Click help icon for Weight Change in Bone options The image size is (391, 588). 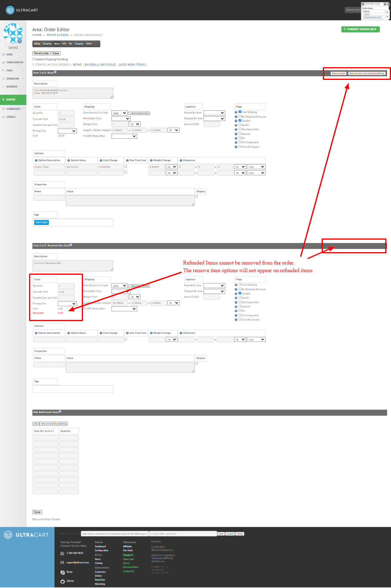pyautogui.click(x=151, y=160)
